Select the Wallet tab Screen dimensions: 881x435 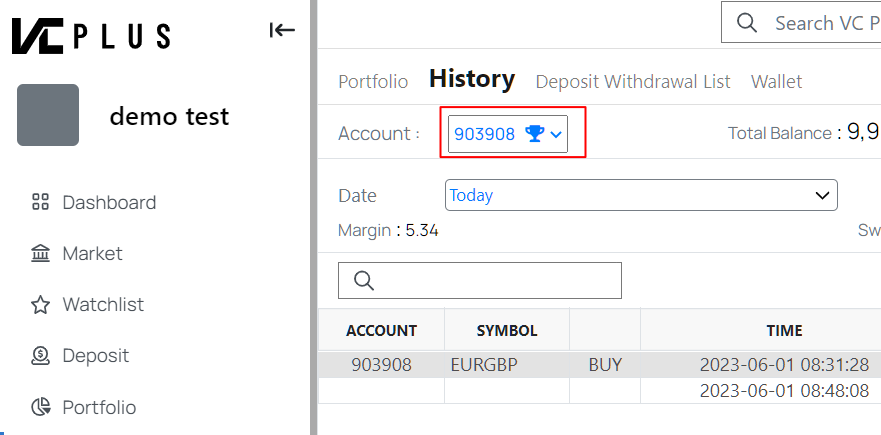click(776, 82)
